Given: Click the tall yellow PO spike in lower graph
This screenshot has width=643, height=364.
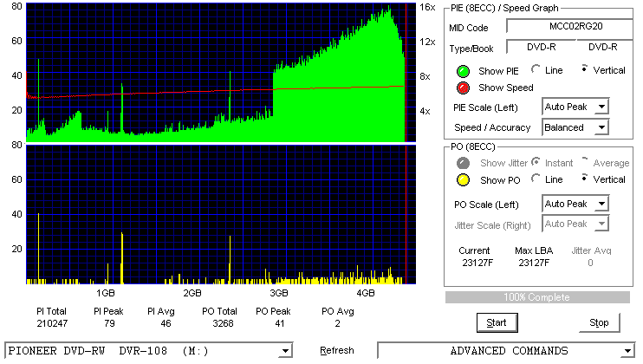Looking at the screenshot, I should pos(38,249).
